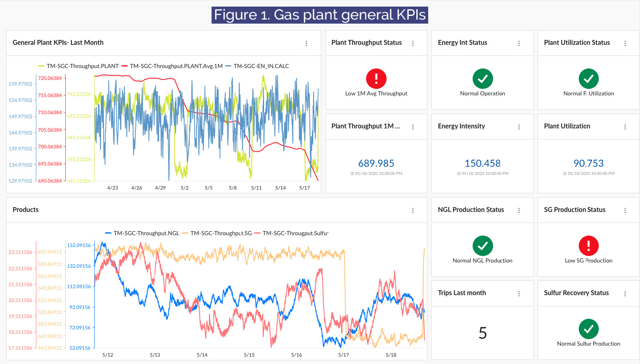Click the Trips Last month count 5
Viewport: 640px width, 364px height.
[x=482, y=333]
